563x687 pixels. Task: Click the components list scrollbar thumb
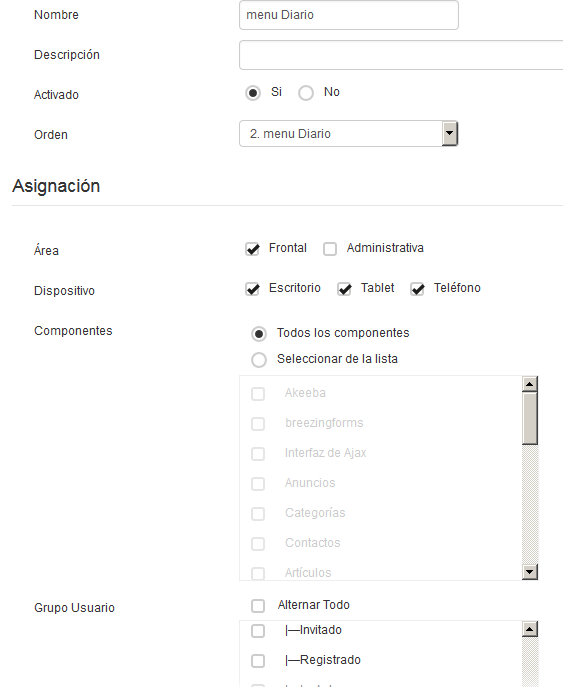[530, 418]
